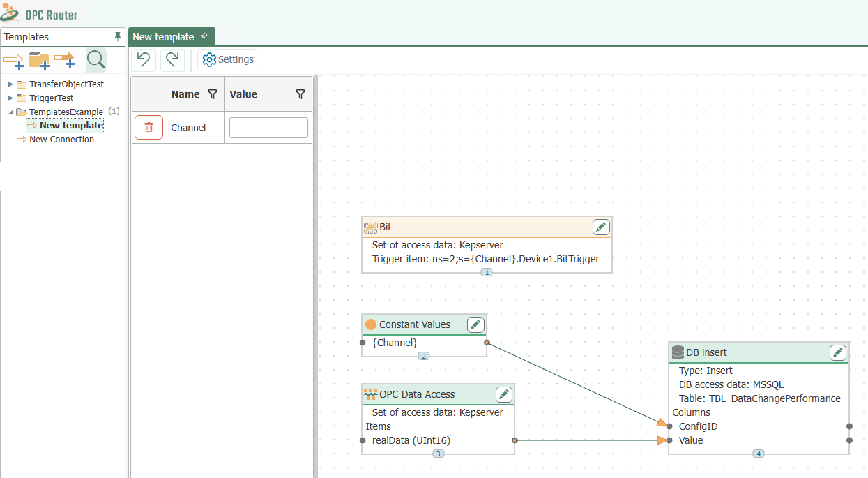Viewport: 868px width, 478px height.
Task: Focus the Channel value input field
Action: click(x=268, y=128)
